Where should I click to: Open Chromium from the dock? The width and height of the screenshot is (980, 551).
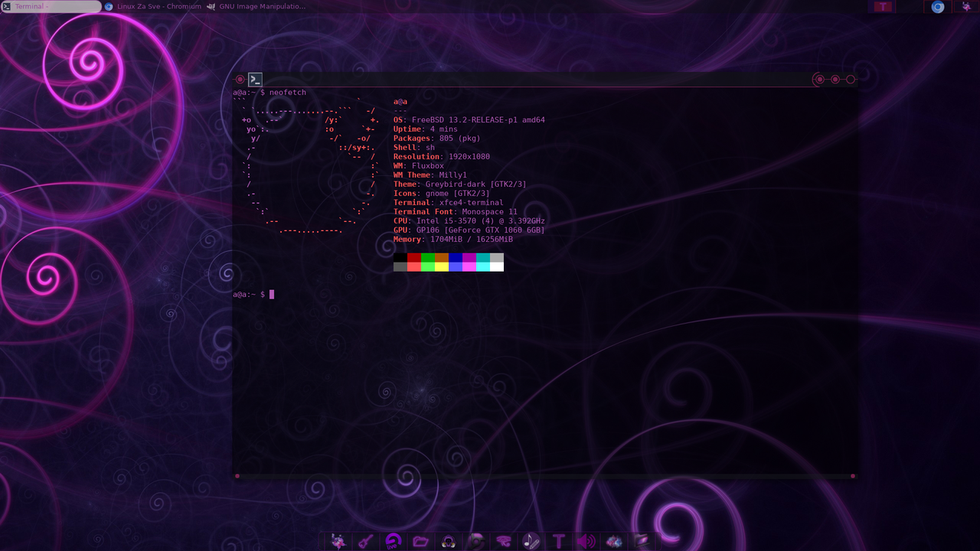click(476, 541)
